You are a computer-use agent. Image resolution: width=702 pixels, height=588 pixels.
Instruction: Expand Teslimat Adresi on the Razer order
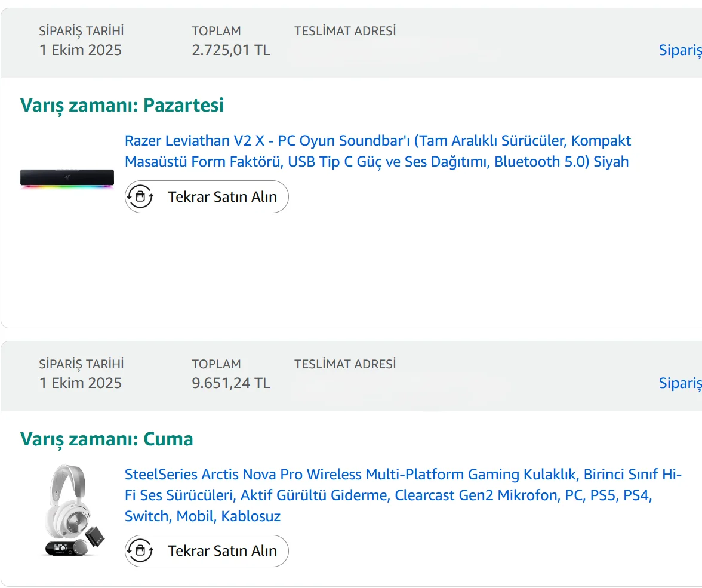click(345, 31)
